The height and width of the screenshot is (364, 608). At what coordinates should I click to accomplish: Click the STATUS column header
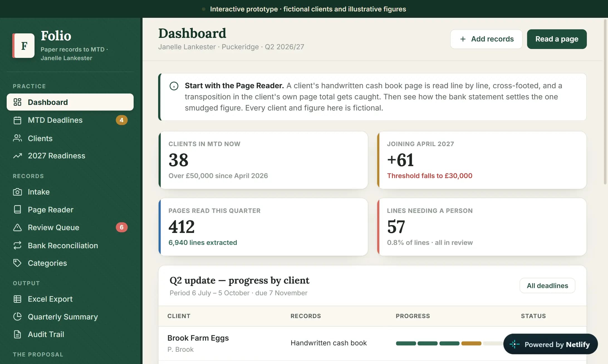pyautogui.click(x=533, y=316)
